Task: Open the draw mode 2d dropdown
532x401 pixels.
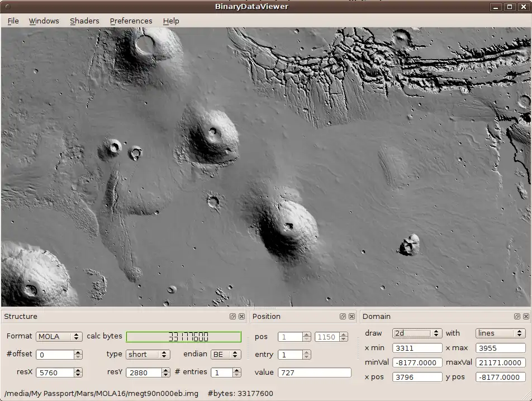Action: (x=417, y=333)
